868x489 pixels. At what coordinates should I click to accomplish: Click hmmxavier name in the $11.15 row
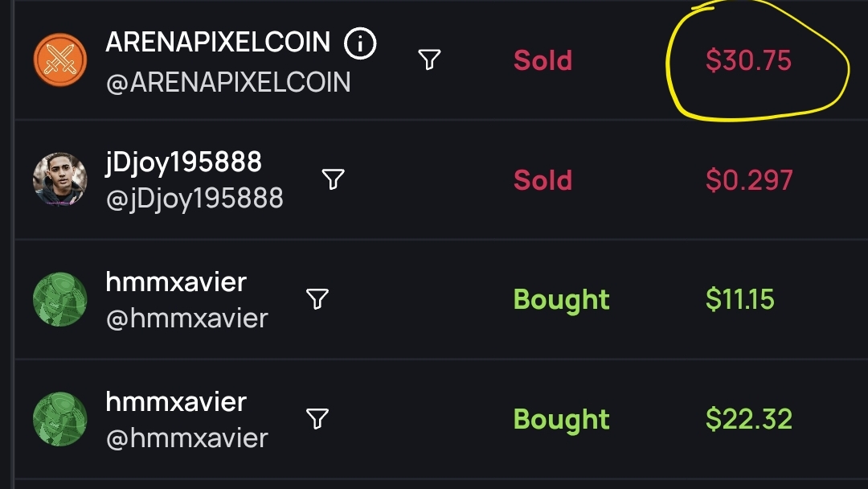pyautogui.click(x=176, y=282)
